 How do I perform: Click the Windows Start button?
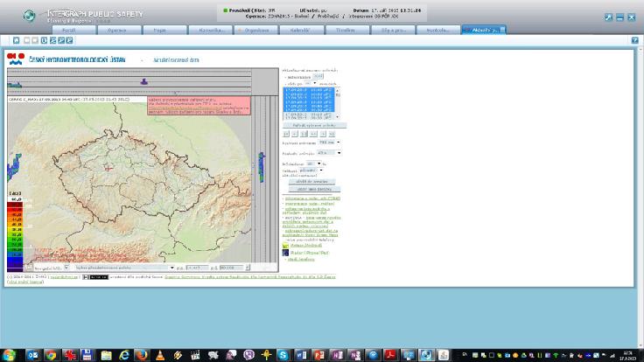click(9, 355)
